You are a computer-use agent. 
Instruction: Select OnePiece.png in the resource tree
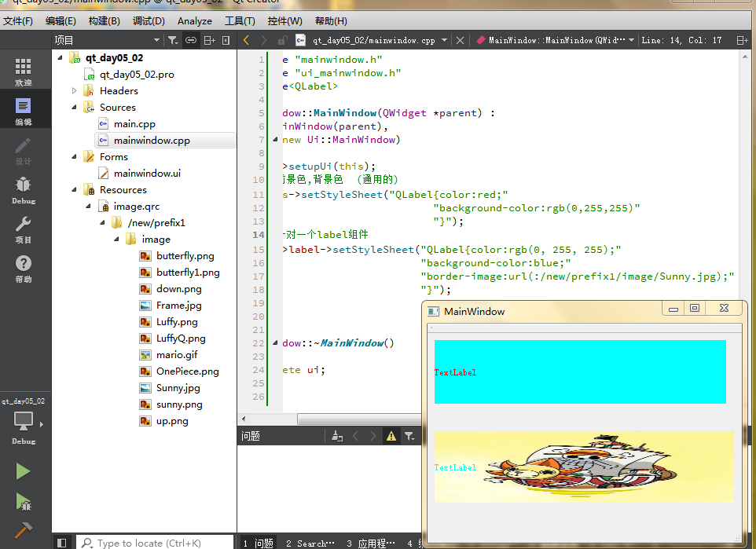tap(188, 371)
